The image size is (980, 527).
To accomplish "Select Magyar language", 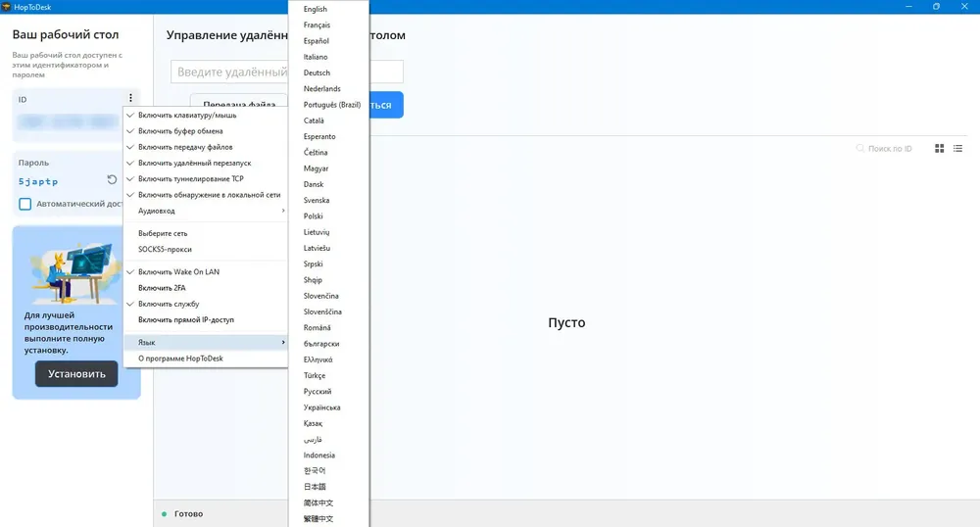I will pos(328,168).
